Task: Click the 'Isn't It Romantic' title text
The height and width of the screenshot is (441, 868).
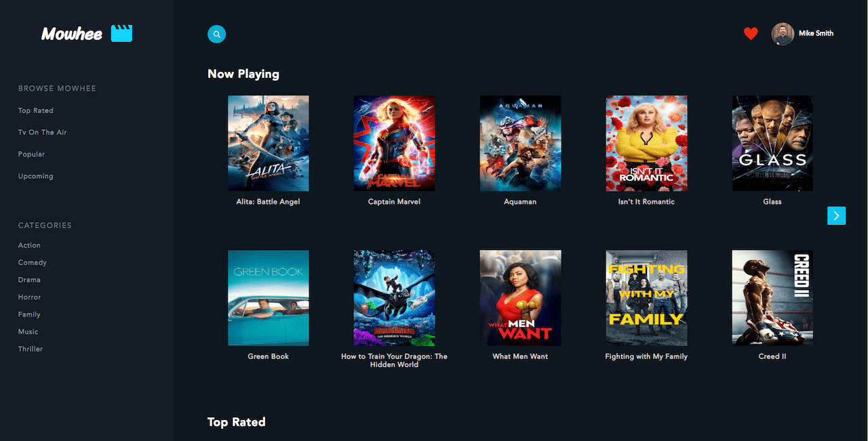Action: pos(646,202)
